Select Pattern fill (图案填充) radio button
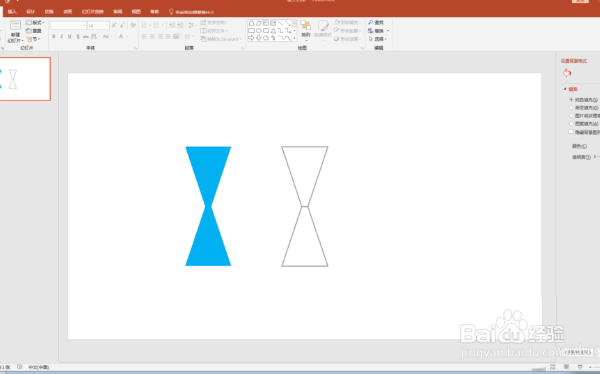The image size is (600, 374). [571, 124]
